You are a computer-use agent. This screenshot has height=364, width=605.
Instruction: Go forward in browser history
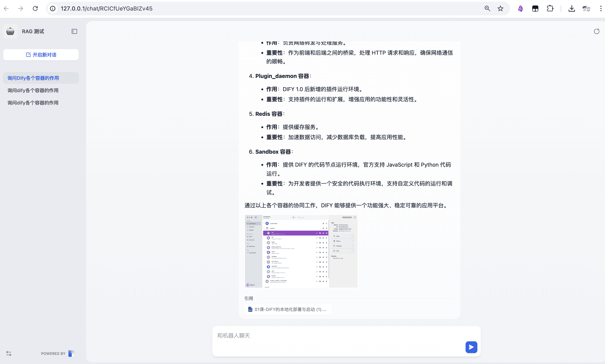click(x=21, y=9)
